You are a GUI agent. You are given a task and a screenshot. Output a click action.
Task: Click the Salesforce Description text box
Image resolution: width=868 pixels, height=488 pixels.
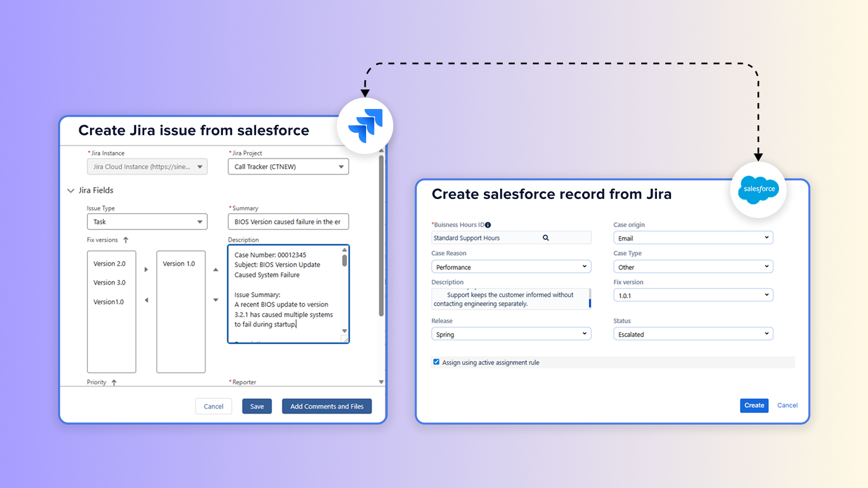(x=510, y=299)
